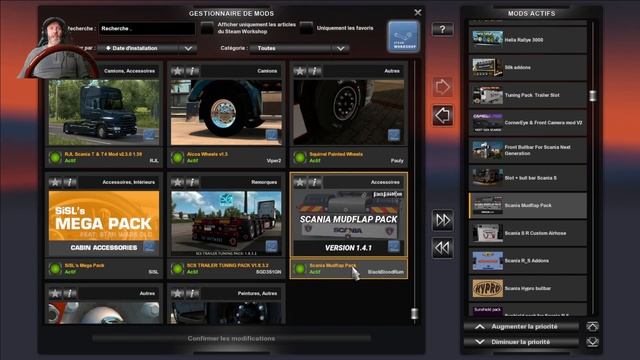Screen dimensions: 640x360
Task: Click the Alcoa Wheels chrome wheel thumbnail
Action: tap(226, 112)
